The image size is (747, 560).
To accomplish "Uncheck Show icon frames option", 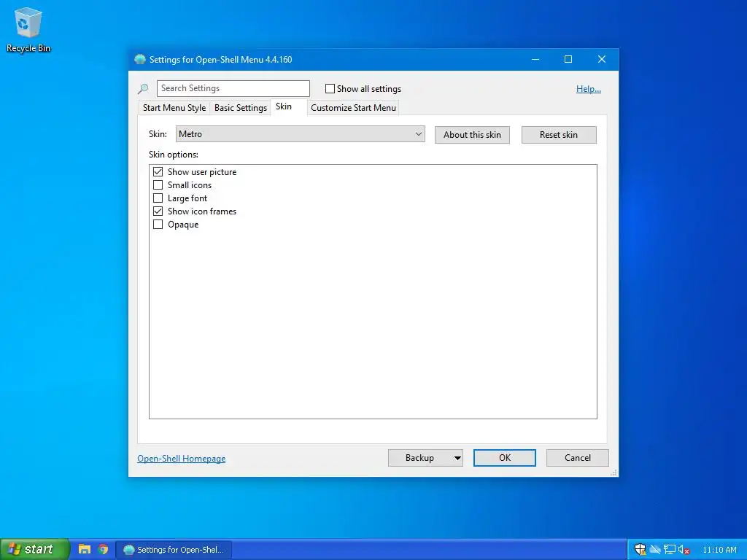I will (158, 211).
